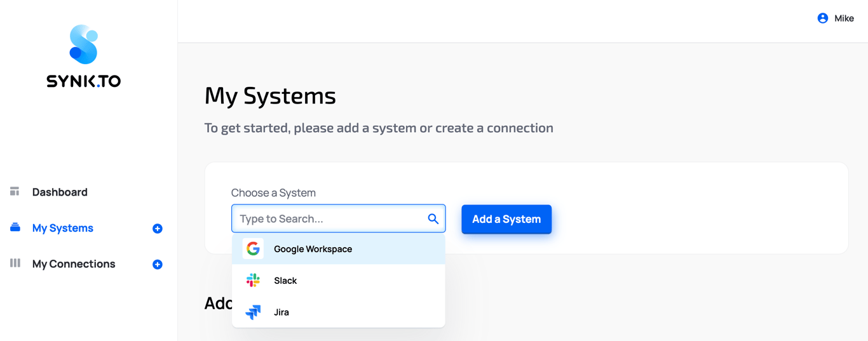Pick Jira from the system list
The width and height of the screenshot is (868, 341).
[339, 312]
